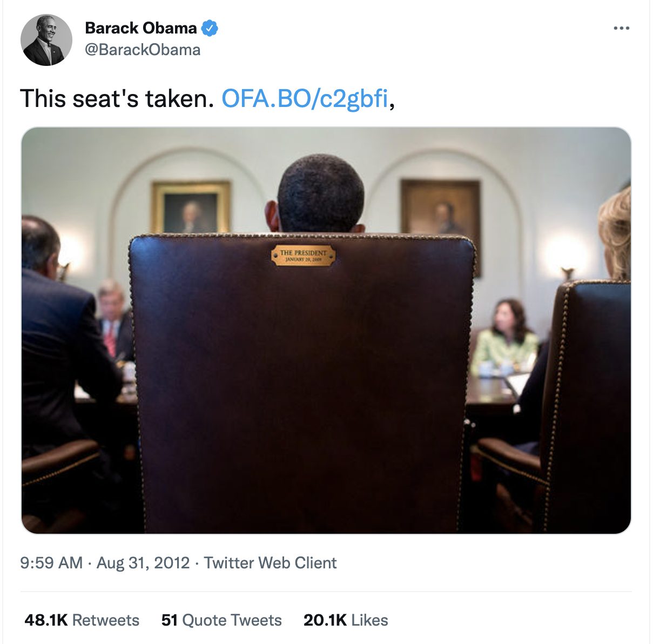The image size is (660, 644).
Task: Click the left framed portrait in the photo
Action: click(x=191, y=207)
